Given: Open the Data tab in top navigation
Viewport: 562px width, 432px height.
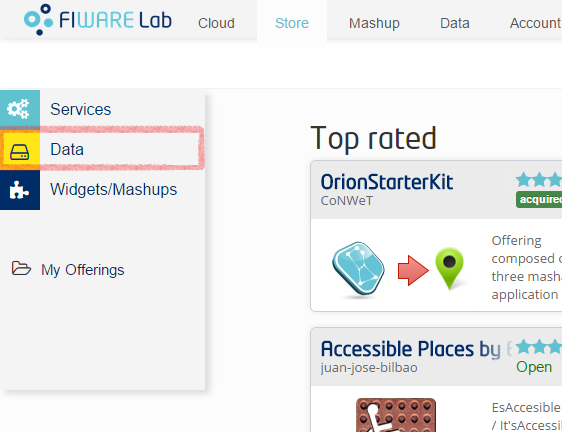Looking at the screenshot, I should click(454, 23).
